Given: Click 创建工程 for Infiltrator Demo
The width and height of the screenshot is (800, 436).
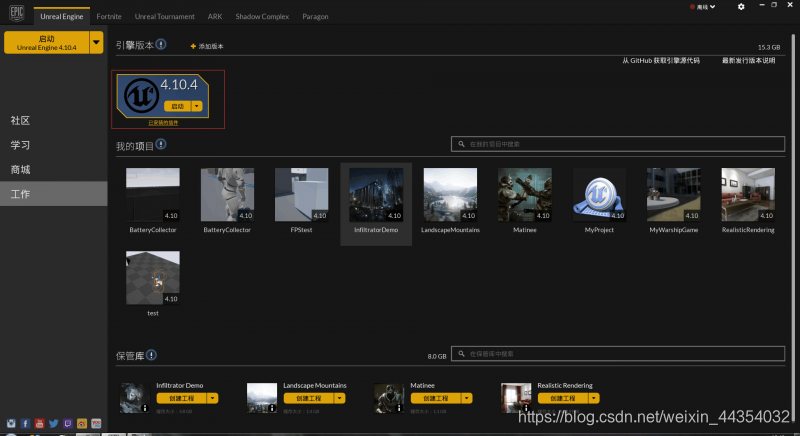Looking at the screenshot, I should pos(182,398).
